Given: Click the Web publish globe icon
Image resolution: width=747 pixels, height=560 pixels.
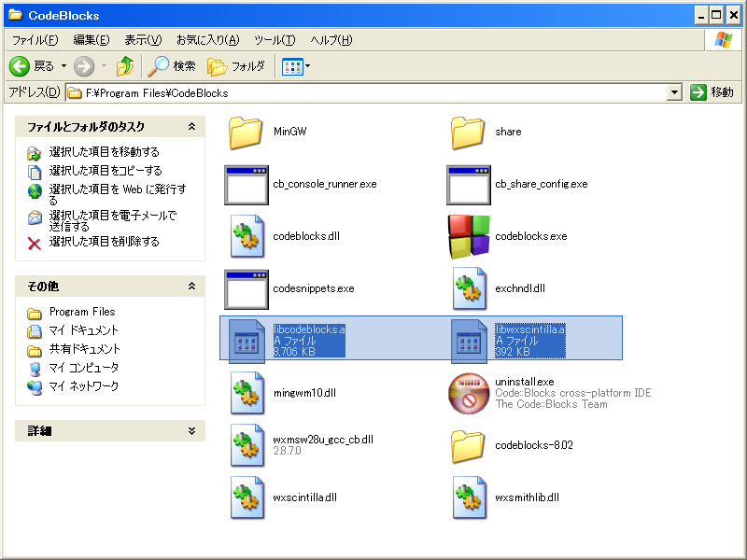Looking at the screenshot, I should click(x=35, y=191).
